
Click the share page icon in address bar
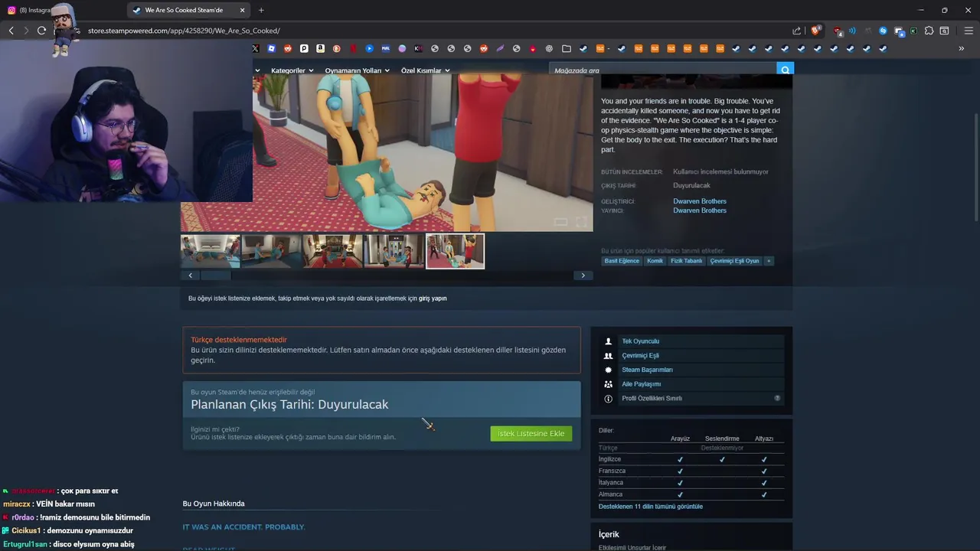click(x=796, y=31)
